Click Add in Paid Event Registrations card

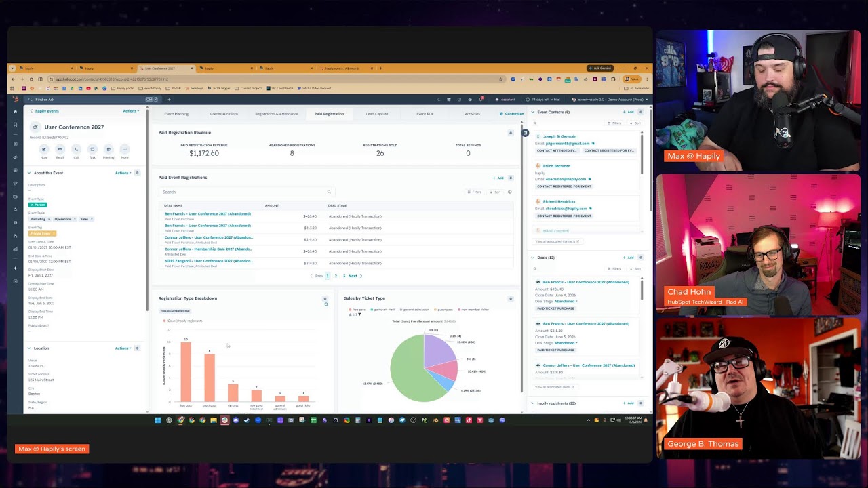coord(498,178)
